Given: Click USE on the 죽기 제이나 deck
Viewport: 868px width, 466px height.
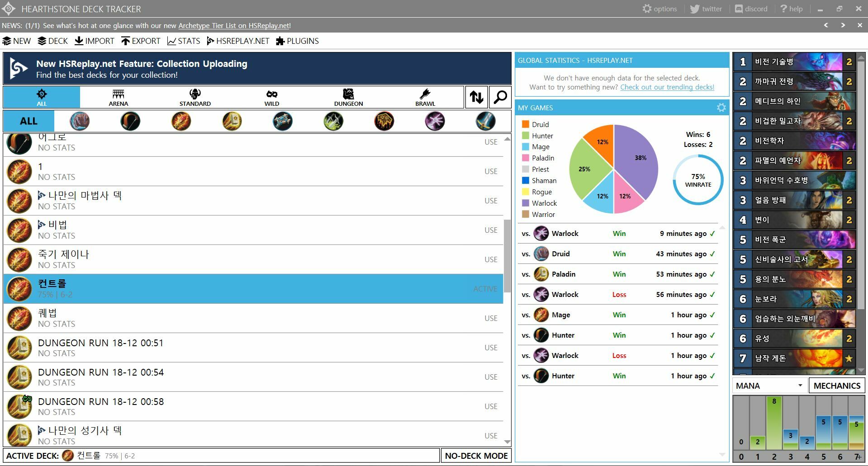Looking at the screenshot, I should (x=491, y=259).
